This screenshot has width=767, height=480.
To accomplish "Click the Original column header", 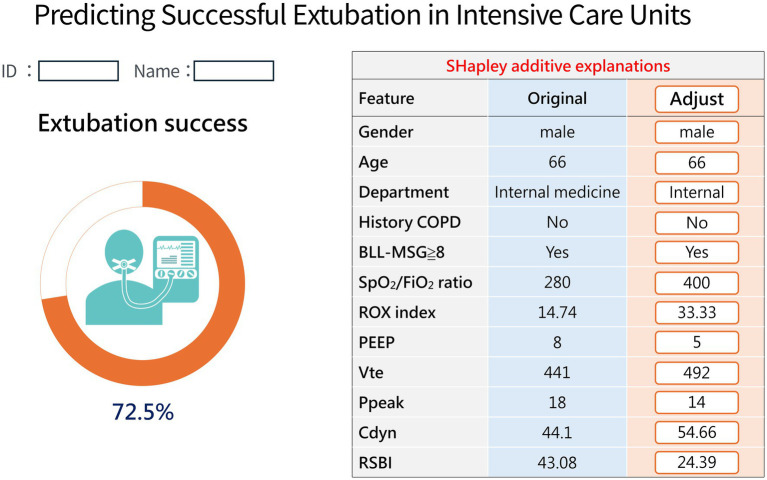I will (x=557, y=99).
